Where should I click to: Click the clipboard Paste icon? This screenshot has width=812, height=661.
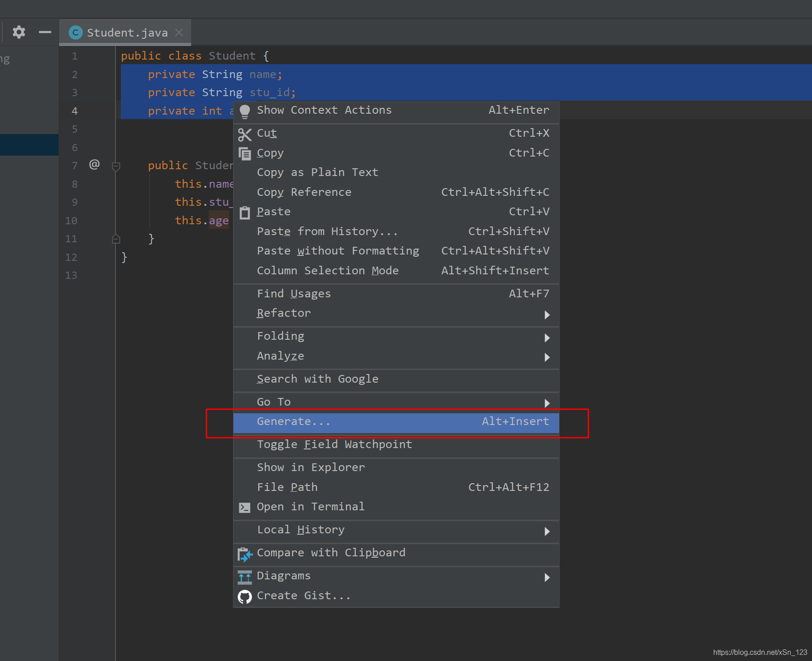(245, 213)
